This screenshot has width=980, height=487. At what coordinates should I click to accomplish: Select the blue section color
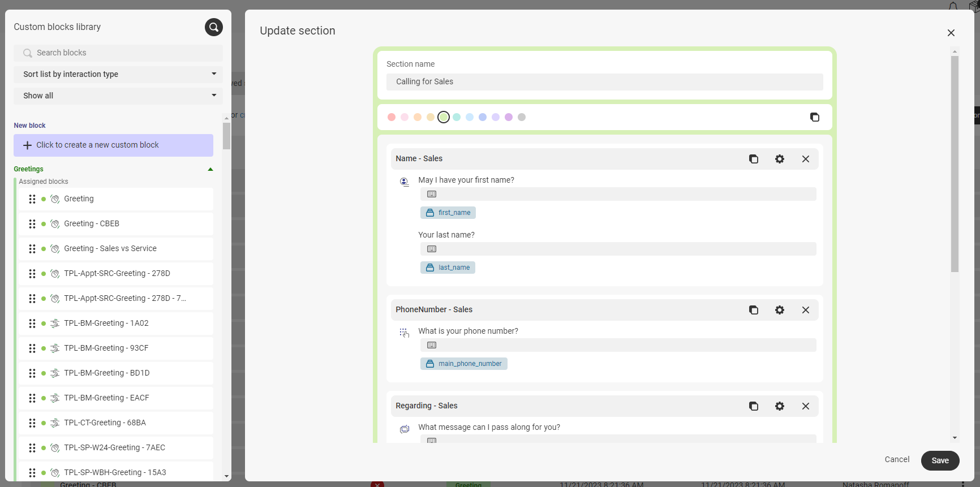483,117
